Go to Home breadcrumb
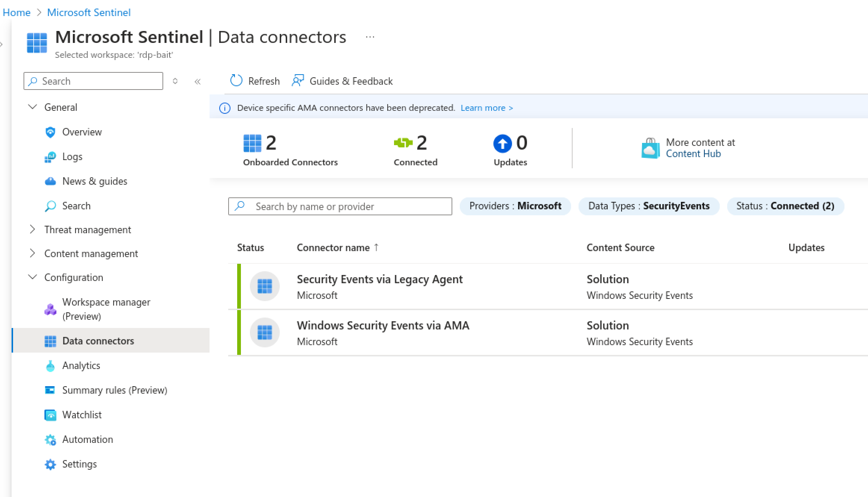The image size is (868, 497). 16,12
